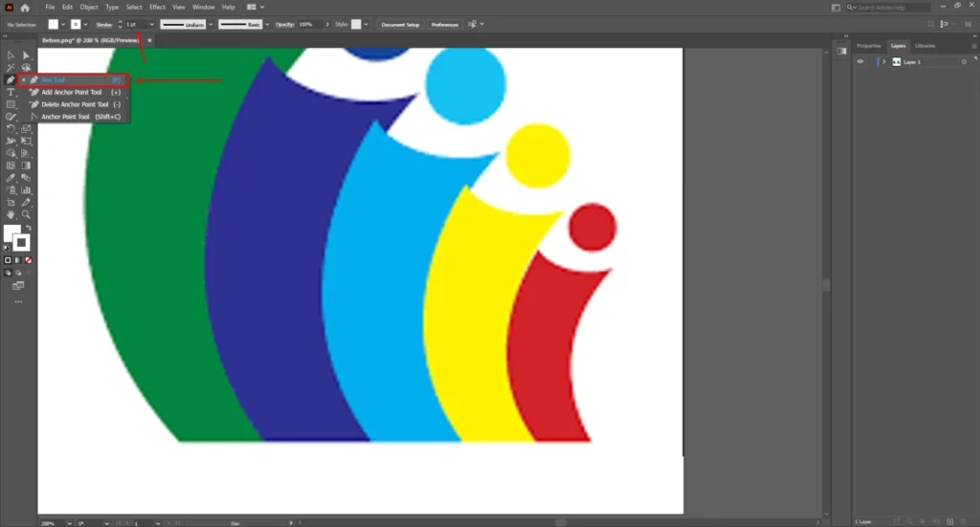
Task: Open the Window menu
Action: pyautogui.click(x=203, y=7)
